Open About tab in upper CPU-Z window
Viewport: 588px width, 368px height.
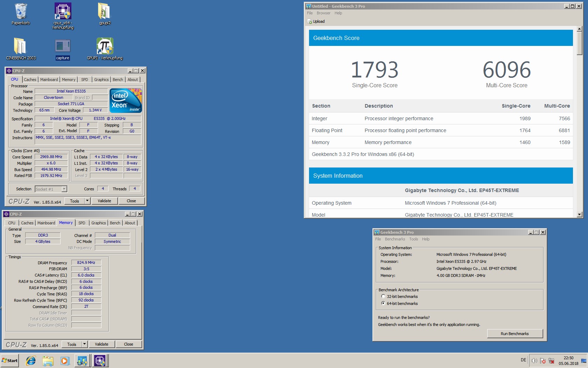click(x=133, y=80)
